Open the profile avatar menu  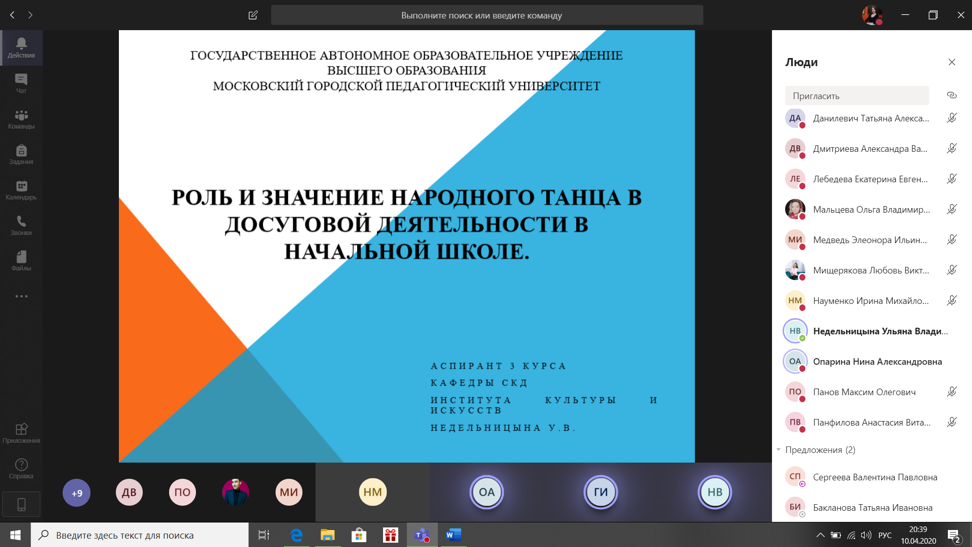point(872,15)
